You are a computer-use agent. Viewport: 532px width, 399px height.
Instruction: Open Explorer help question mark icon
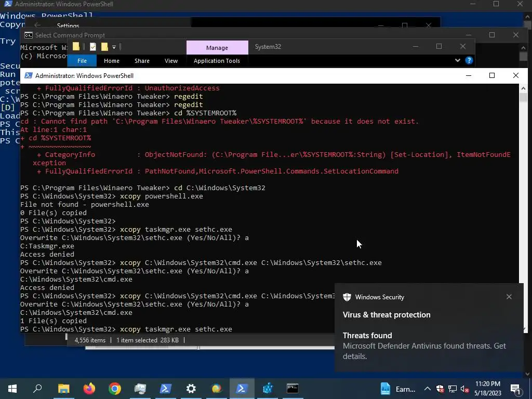[x=469, y=60]
